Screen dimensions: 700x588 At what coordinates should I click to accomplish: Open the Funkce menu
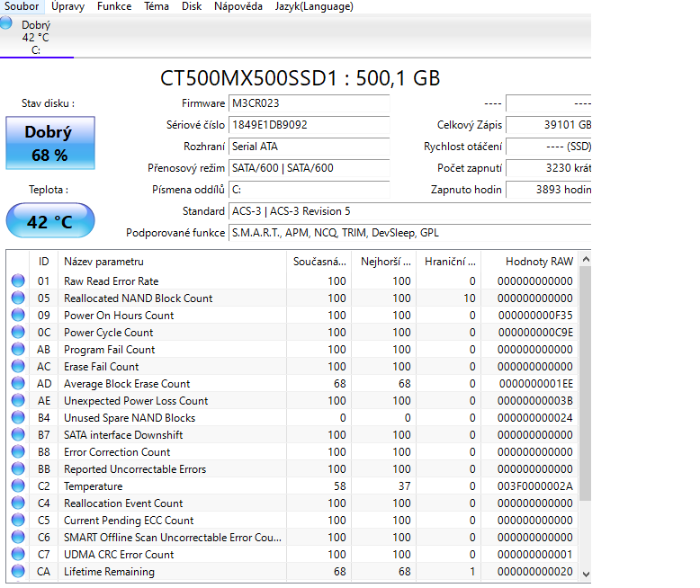pyautogui.click(x=114, y=6)
